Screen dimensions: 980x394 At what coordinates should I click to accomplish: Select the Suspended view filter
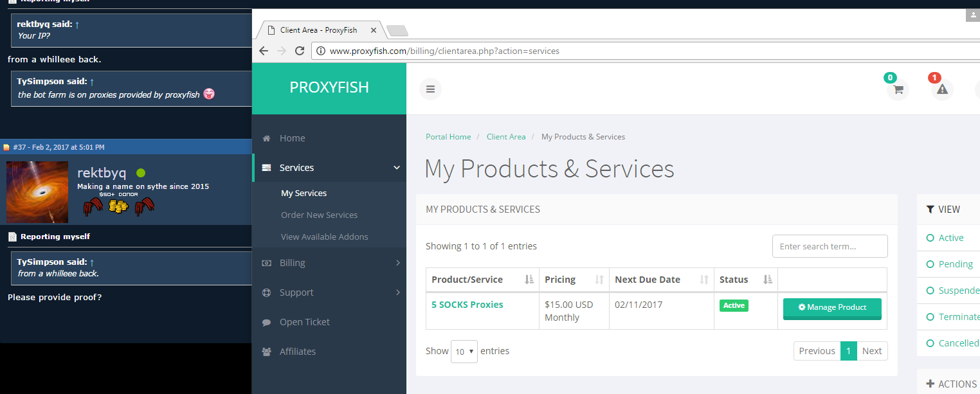click(x=952, y=291)
